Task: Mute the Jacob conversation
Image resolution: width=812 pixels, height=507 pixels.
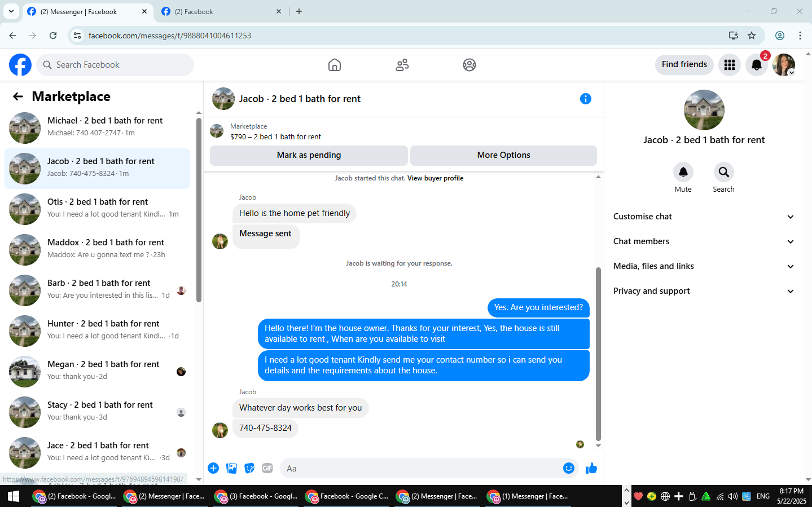Action: tap(683, 172)
